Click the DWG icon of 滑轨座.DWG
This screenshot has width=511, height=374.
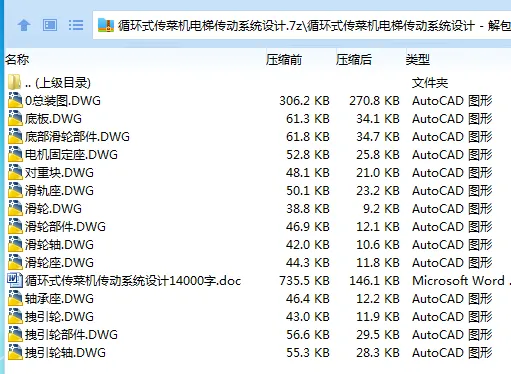(15, 191)
